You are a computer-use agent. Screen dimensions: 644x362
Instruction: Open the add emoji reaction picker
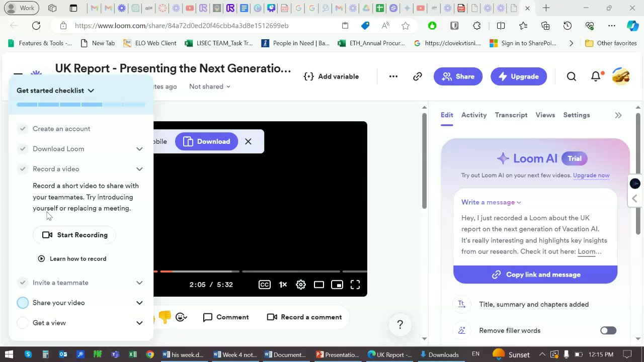click(182, 317)
